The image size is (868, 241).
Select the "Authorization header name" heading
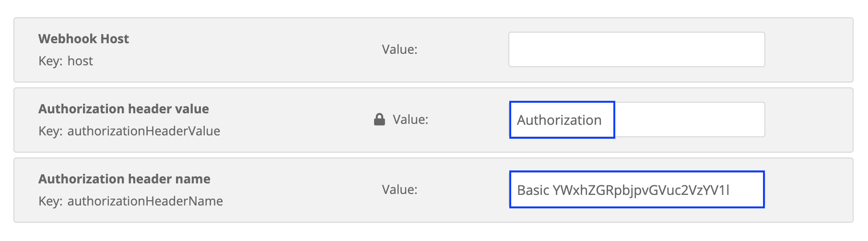tap(124, 179)
